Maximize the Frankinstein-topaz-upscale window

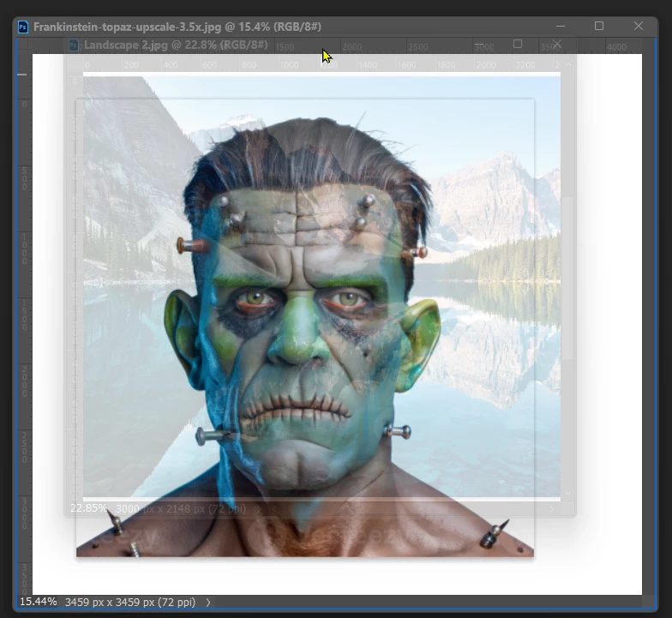(x=599, y=26)
